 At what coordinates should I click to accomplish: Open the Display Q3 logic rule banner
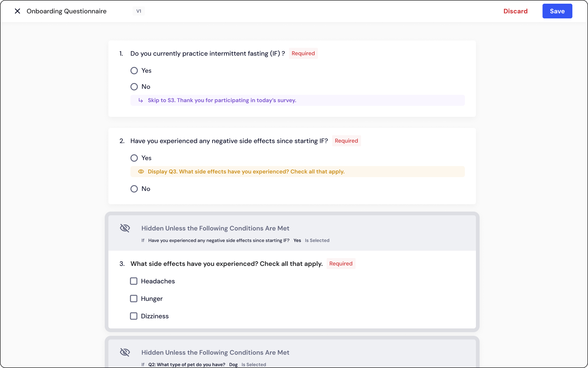[246, 172]
